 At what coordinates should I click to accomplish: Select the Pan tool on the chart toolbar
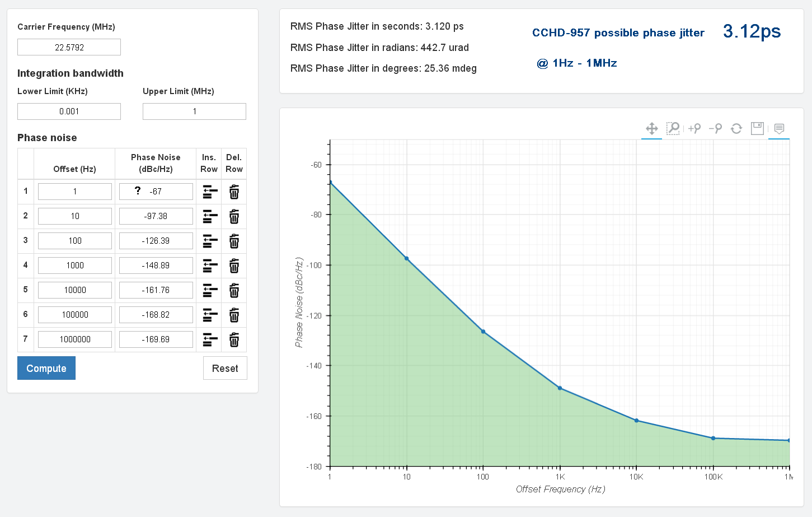(x=651, y=129)
